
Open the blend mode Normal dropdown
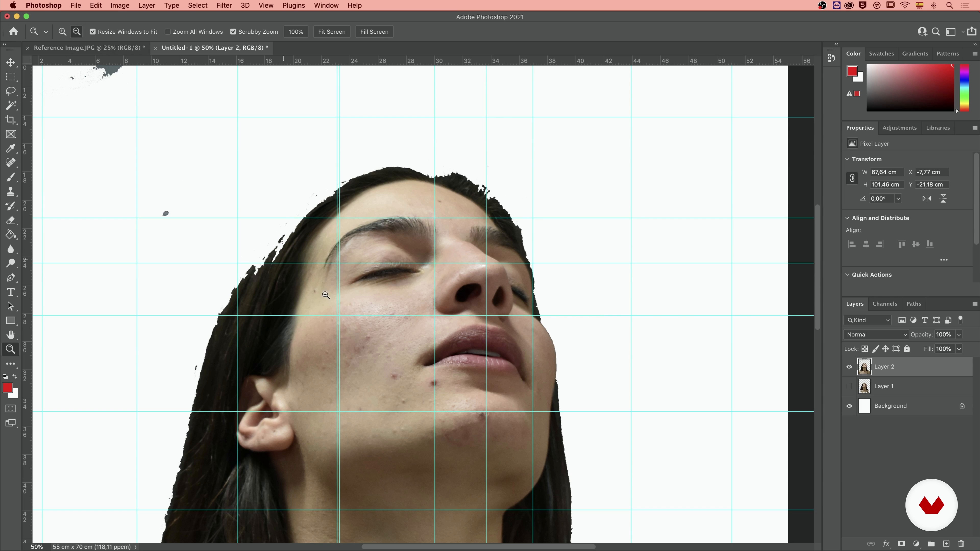coord(876,335)
